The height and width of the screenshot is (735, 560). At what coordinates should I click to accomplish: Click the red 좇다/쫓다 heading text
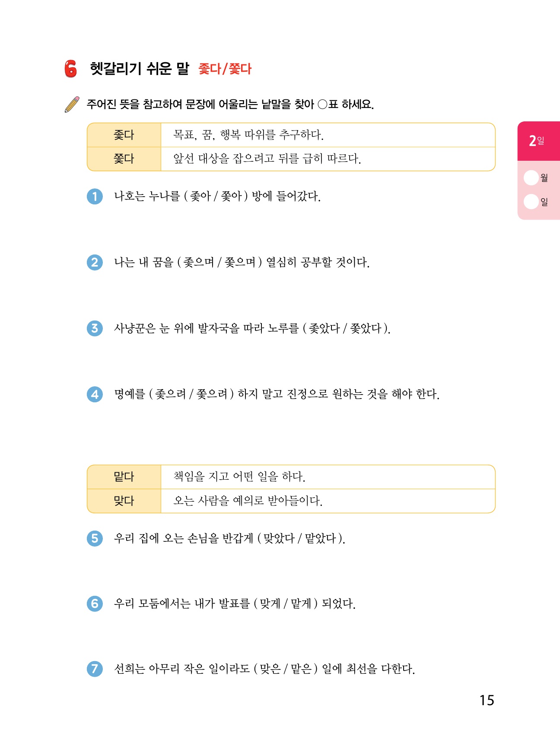coord(225,69)
